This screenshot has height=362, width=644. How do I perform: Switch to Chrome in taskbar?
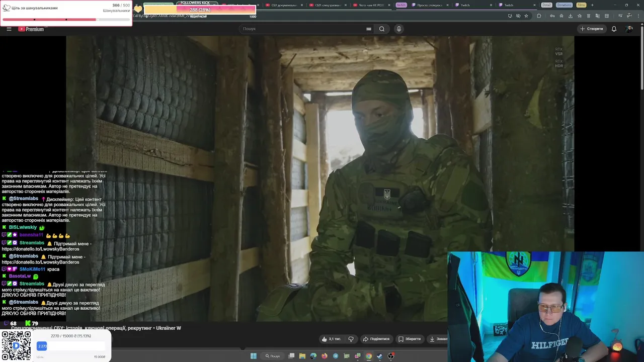[x=369, y=356]
